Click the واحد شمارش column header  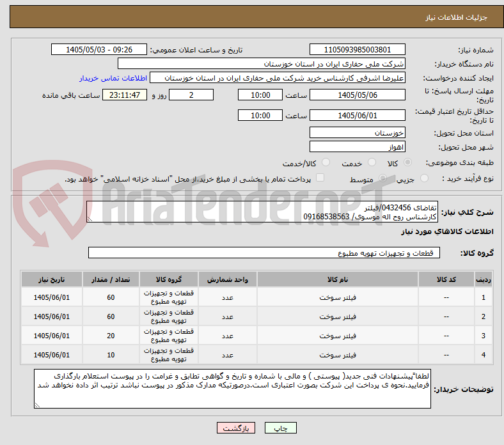pyautogui.click(x=228, y=279)
